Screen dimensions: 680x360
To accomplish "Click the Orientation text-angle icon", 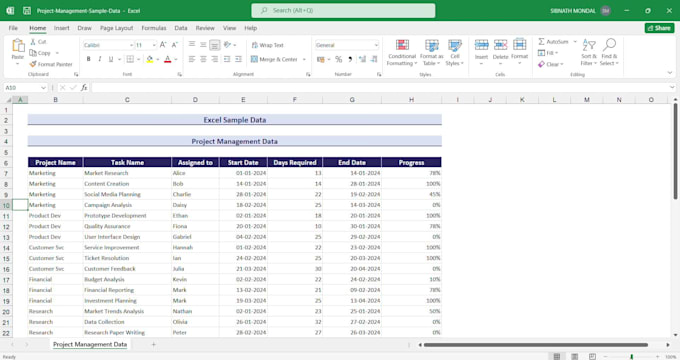I will (227, 45).
